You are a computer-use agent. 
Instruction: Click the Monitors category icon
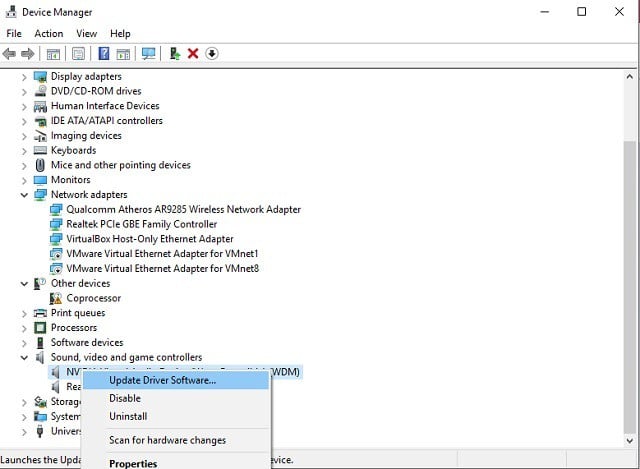coord(40,180)
